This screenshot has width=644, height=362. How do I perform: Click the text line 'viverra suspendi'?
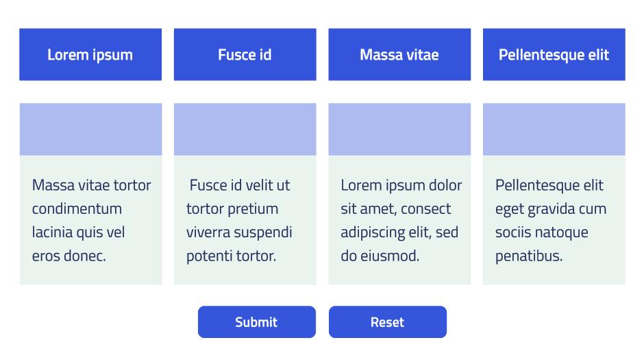pyautogui.click(x=239, y=232)
